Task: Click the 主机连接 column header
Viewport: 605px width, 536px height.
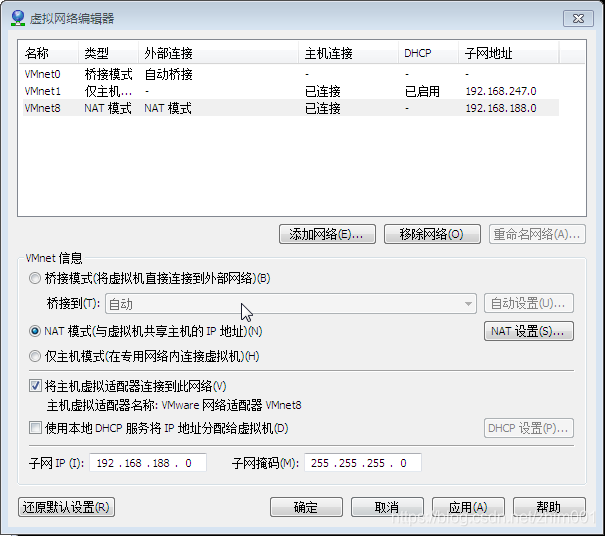Action: click(x=348, y=53)
